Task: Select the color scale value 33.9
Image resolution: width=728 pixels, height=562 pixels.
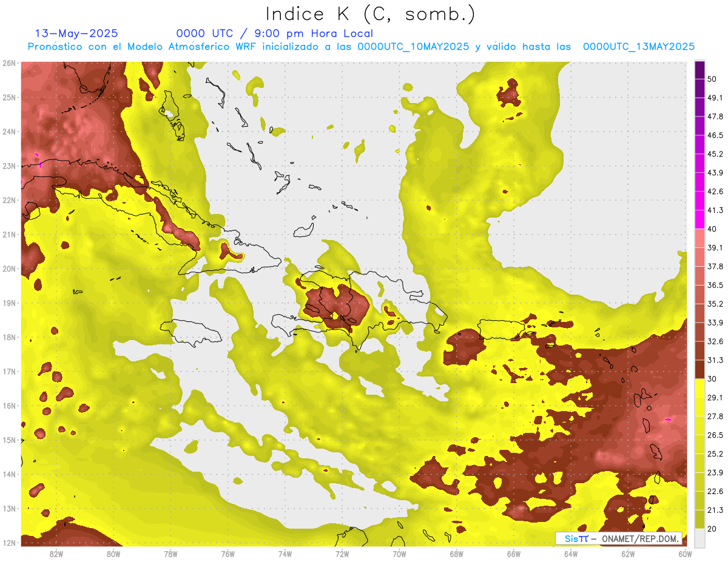Action: pos(716,323)
